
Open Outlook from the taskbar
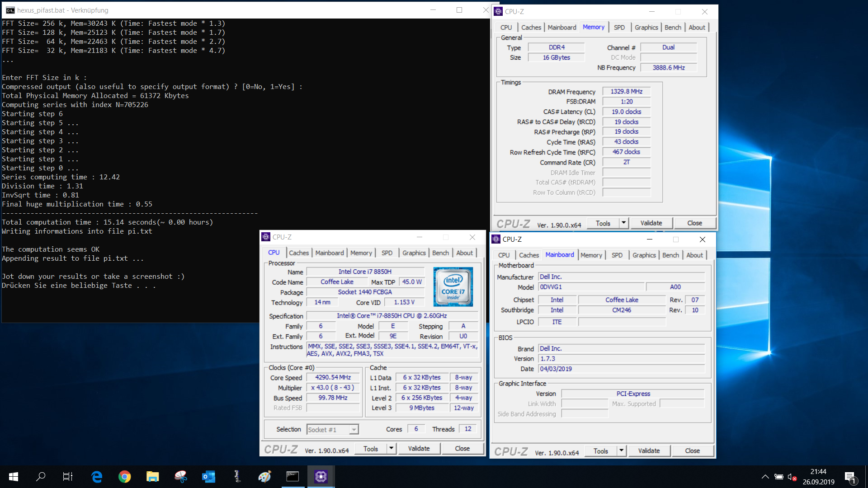[209, 477]
